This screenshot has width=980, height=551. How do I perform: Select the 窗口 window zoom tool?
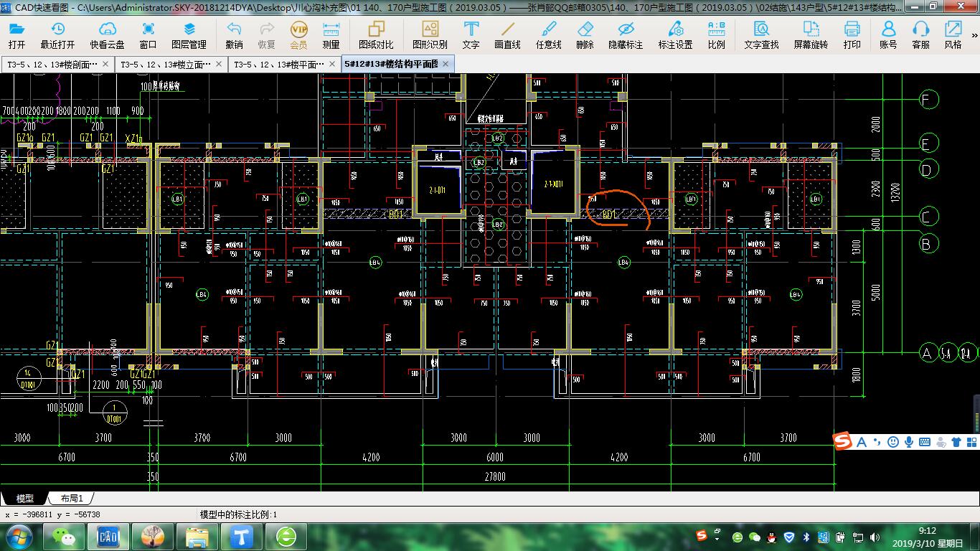point(149,34)
